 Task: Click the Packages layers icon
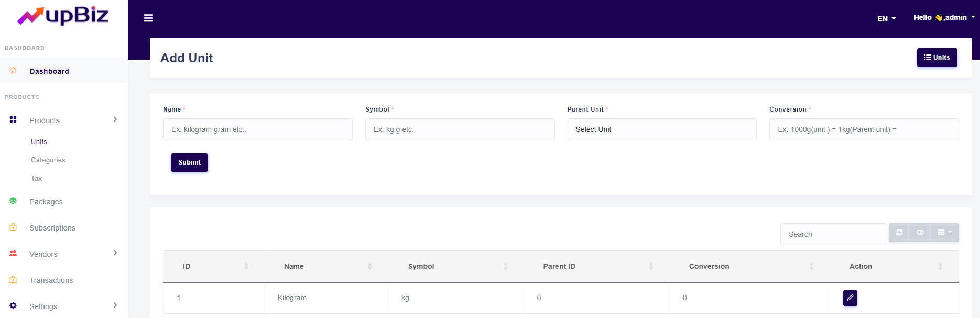point(13,201)
